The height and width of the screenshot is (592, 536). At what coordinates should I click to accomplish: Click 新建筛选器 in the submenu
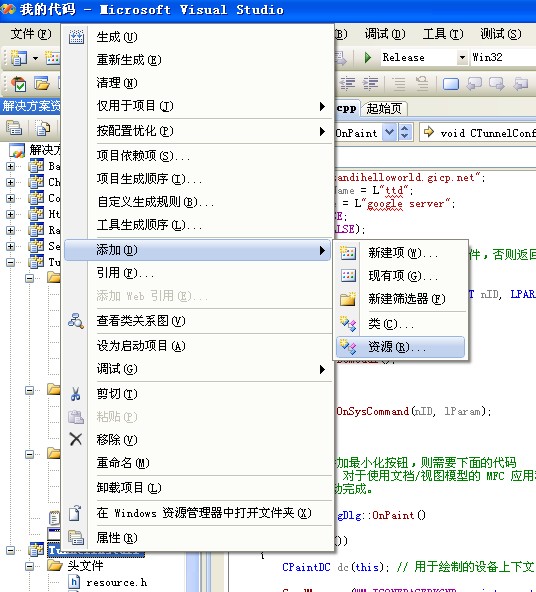[400, 299]
